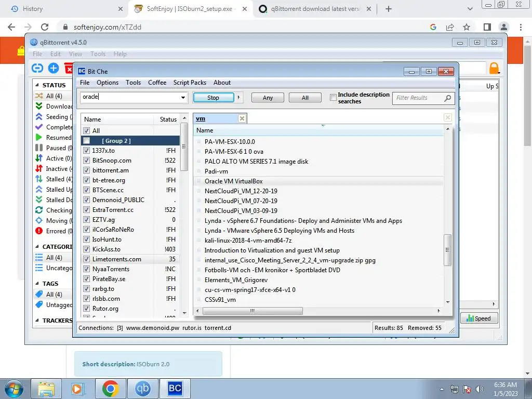Screen dimensions: 532x399
Task: Click the Speed button in qBittorrent
Action: pyautogui.click(x=478, y=318)
